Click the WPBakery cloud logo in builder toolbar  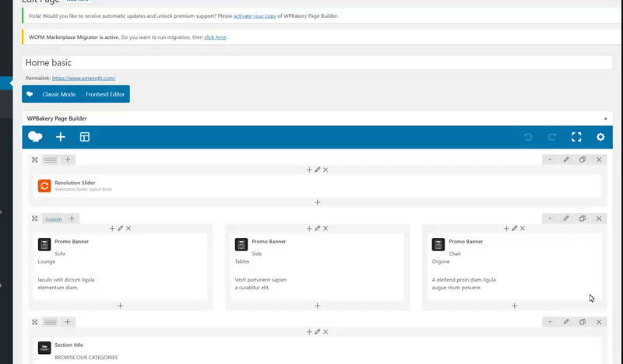tap(35, 137)
